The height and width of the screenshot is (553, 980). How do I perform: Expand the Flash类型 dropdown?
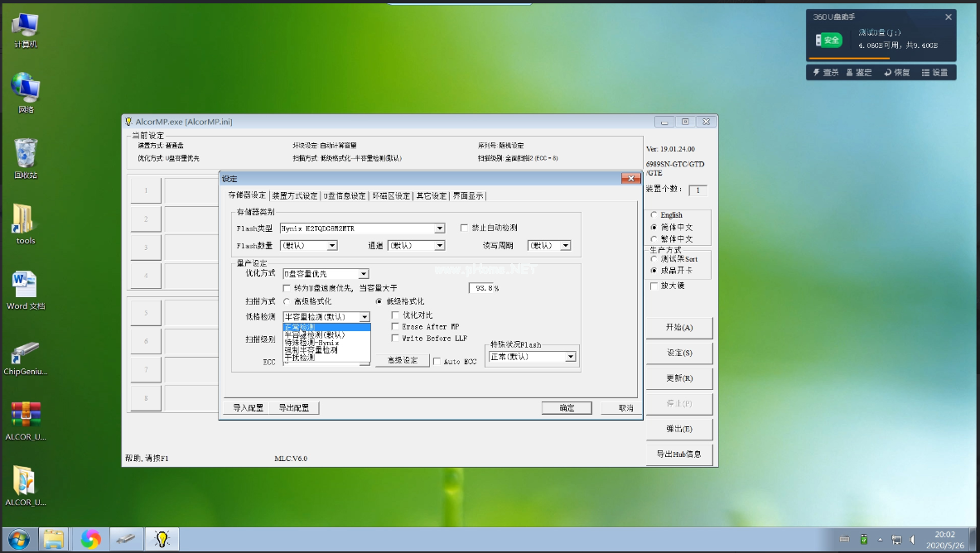pos(440,228)
